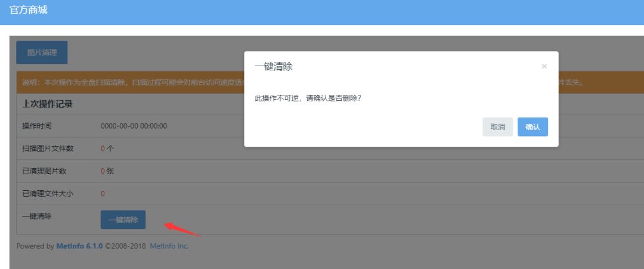The width and height of the screenshot is (644, 269).
Task: Click the 0000-00-00 00:00:00 timestamp value
Action: point(134,126)
